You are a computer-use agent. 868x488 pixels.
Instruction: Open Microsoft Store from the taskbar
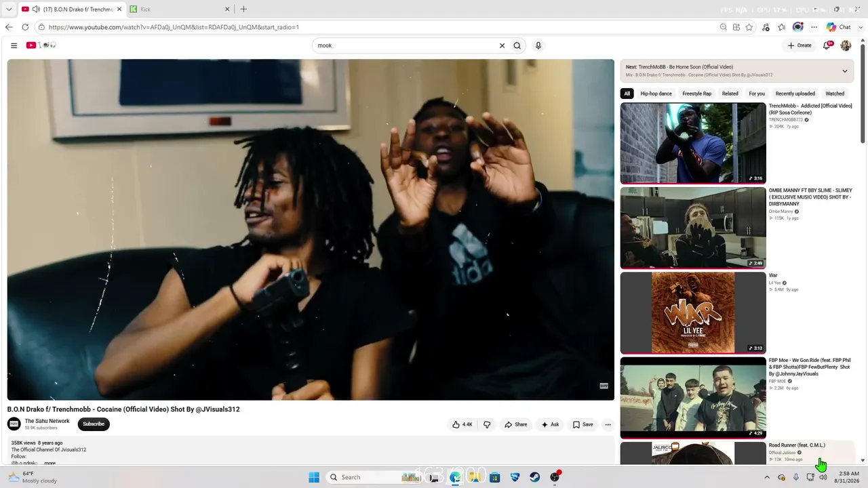pos(495,477)
